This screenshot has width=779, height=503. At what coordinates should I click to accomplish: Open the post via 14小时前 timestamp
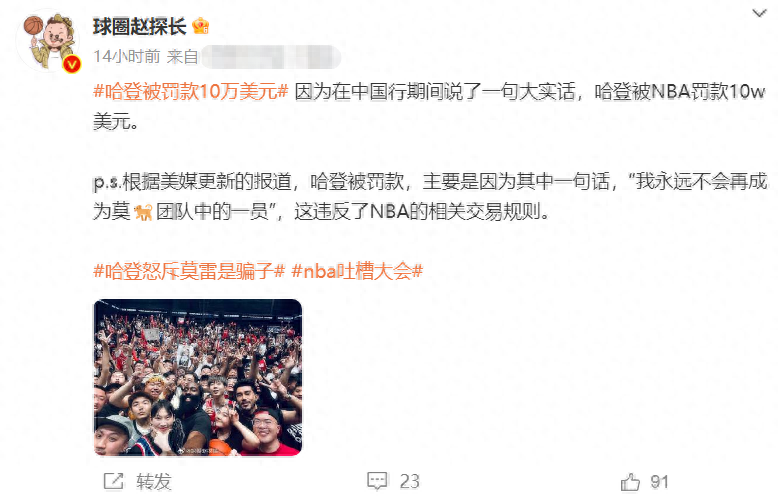(127, 56)
